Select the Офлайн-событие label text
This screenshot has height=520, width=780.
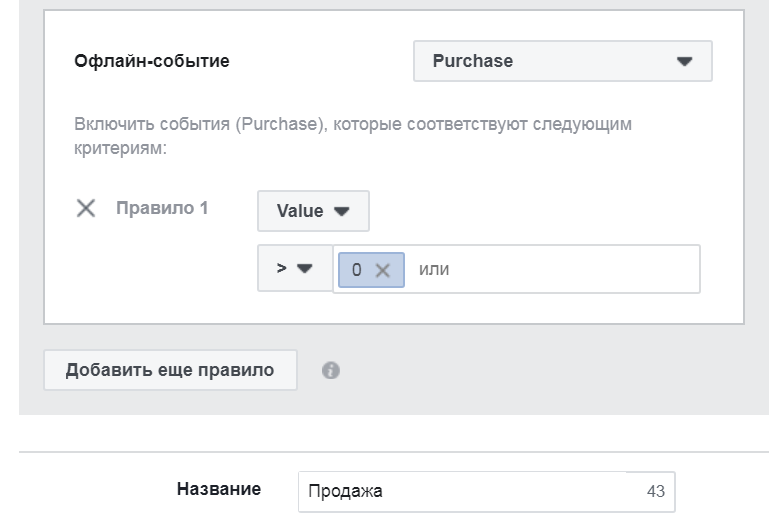tap(152, 61)
